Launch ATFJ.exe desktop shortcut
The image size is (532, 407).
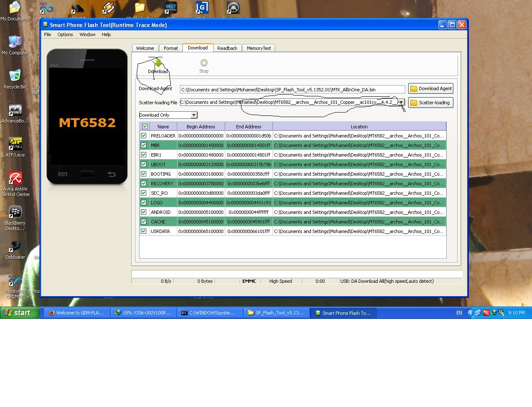[x=15, y=144]
